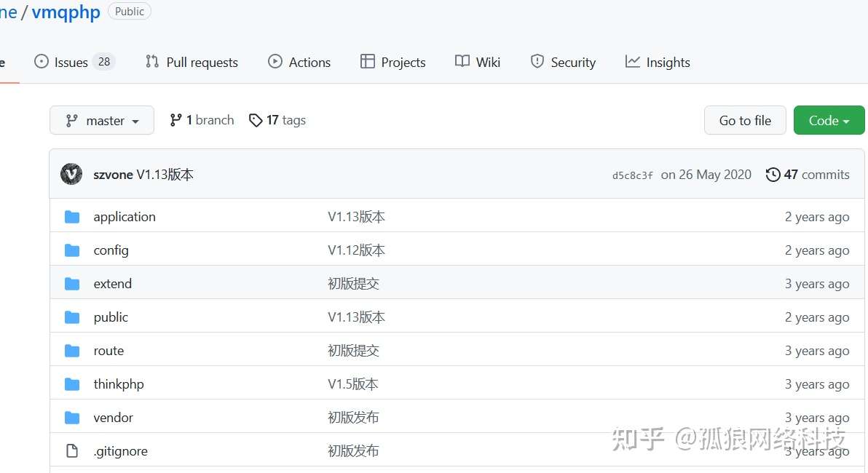Click the Public visibility badge
The image size is (868, 473).
click(130, 12)
